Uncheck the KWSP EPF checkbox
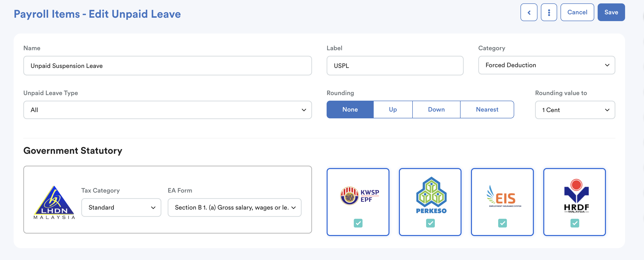This screenshot has height=260, width=644. (x=358, y=223)
